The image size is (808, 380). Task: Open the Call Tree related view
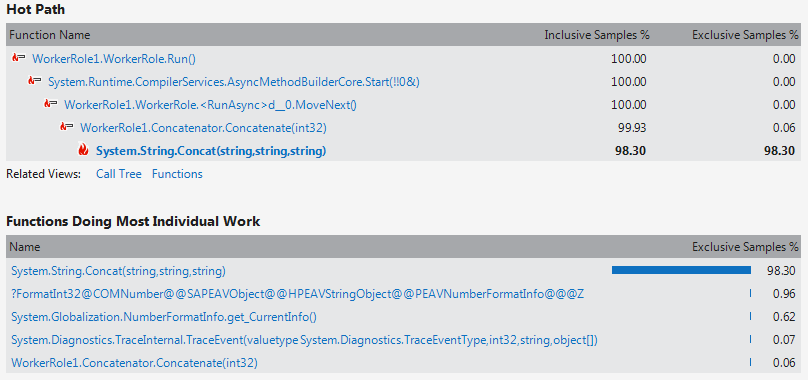click(x=119, y=174)
